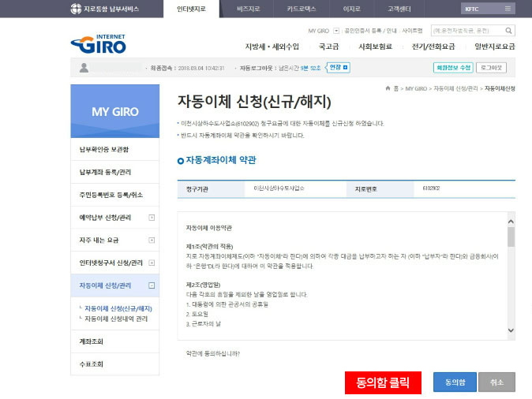This screenshot has width=532, height=399.
Task: Click the 제1조(약관의 적용) heading text
Action: 209,247
